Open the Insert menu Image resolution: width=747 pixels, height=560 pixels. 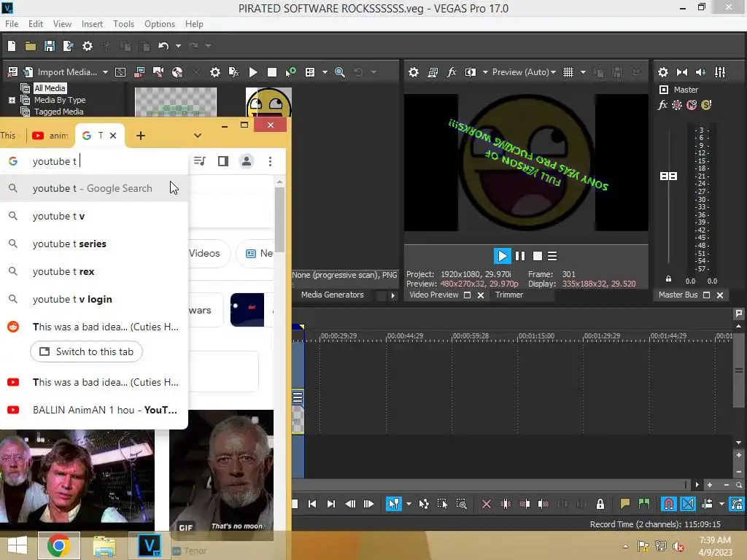coord(92,24)
